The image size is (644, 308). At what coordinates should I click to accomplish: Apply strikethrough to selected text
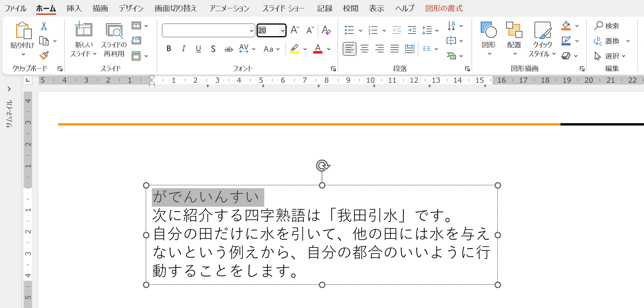pyautogui.click(x=228, y=49)
